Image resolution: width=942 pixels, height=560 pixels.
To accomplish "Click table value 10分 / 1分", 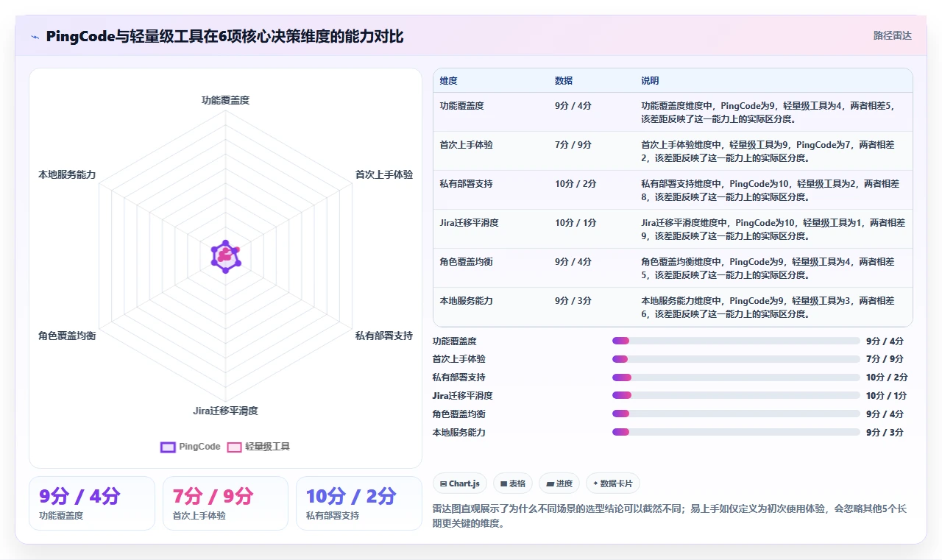I will [x=576, y=223].
